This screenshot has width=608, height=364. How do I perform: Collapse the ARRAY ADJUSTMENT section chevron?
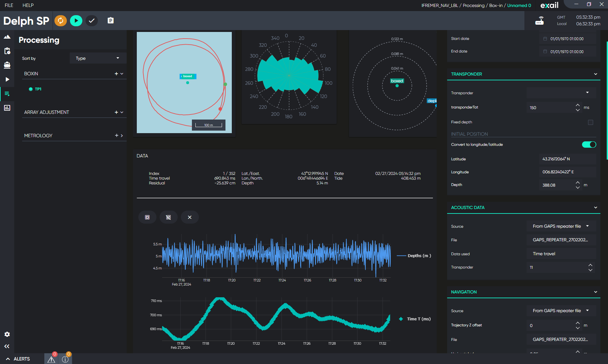[122, 112]
